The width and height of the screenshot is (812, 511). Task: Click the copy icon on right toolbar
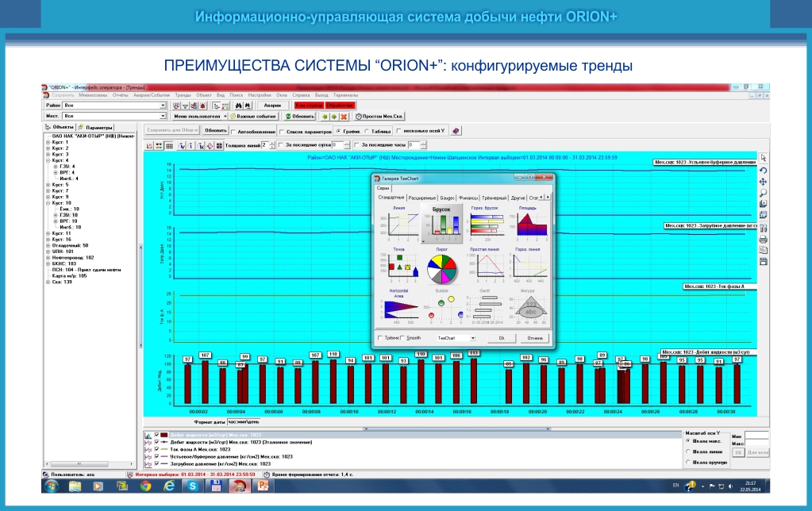tap(764, 250)
